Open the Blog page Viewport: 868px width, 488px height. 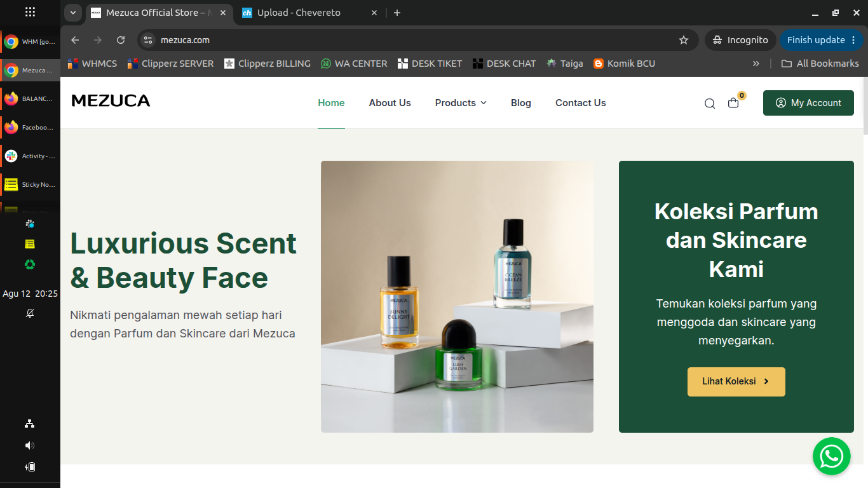click(x=521, y=103)
